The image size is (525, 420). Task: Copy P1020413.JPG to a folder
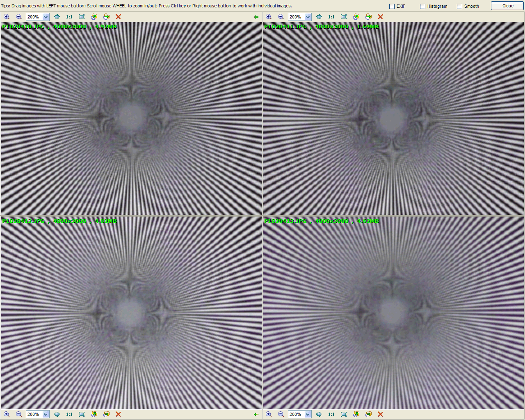[356, 414]
